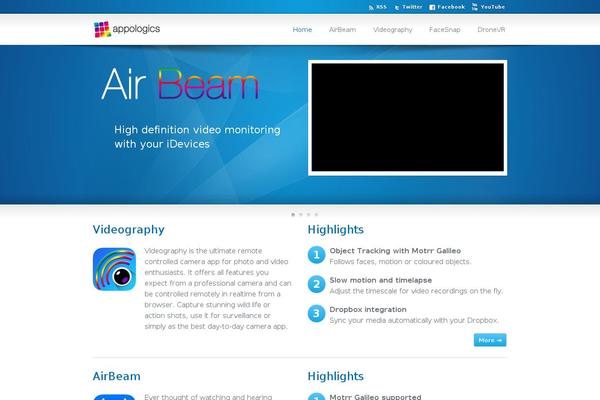600x400 pixels.
Task: Select the third slider pagination dot
Action: tap(308, 215)
